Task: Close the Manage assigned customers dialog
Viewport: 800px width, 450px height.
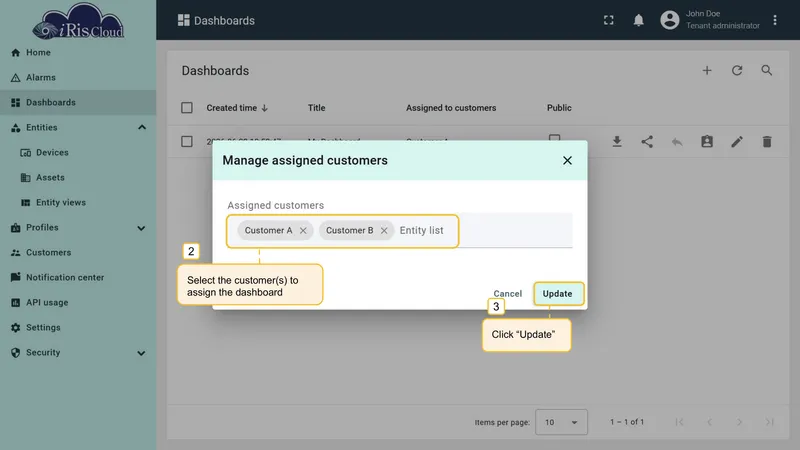Action: click(x=567, y=160)
